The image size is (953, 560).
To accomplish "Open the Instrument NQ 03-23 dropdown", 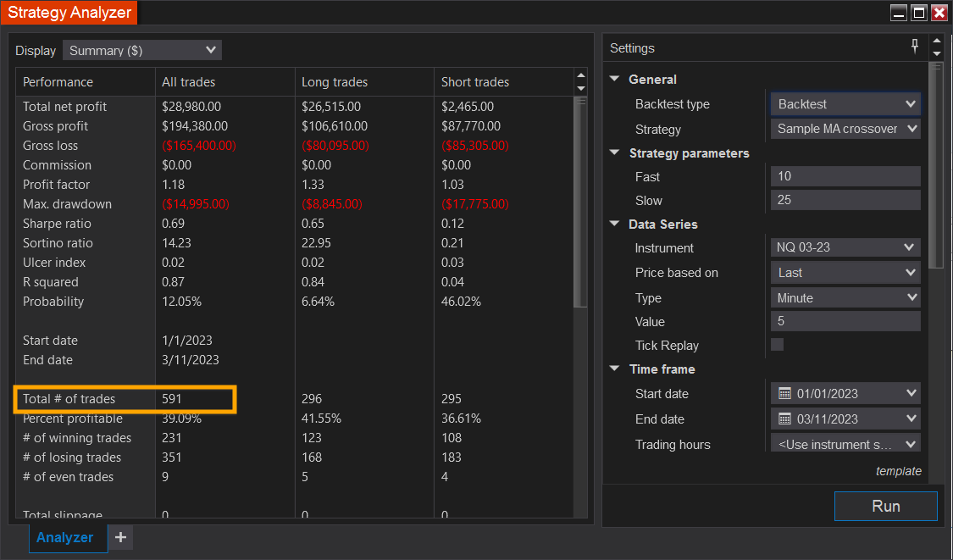I will coord(845,247).
